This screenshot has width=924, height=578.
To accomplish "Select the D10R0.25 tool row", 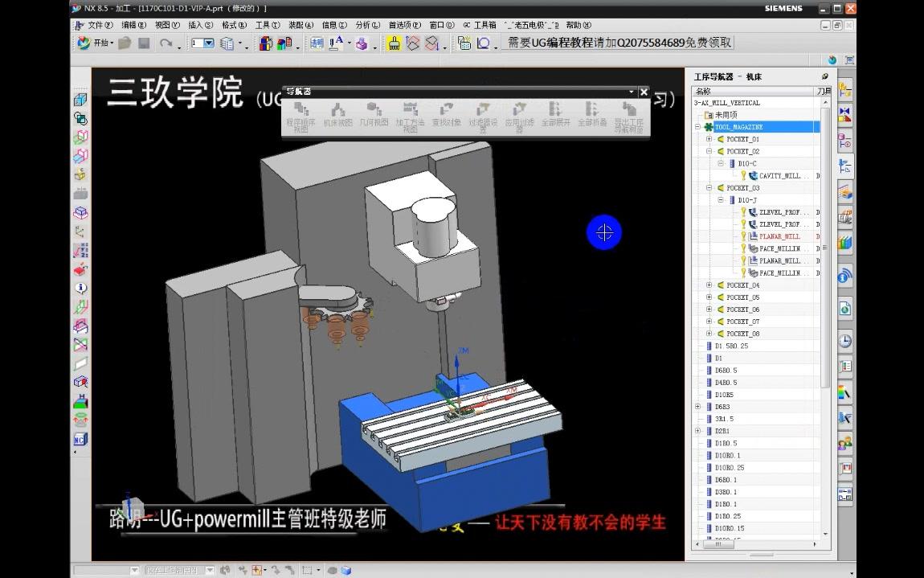I will [x=729, y=467].
